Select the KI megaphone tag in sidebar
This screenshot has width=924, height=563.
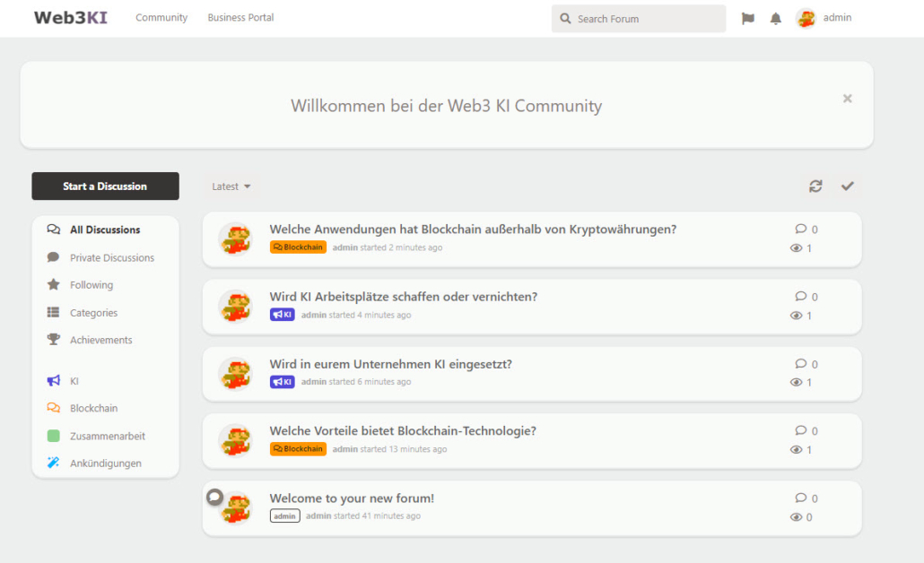(x=63, y=381)
